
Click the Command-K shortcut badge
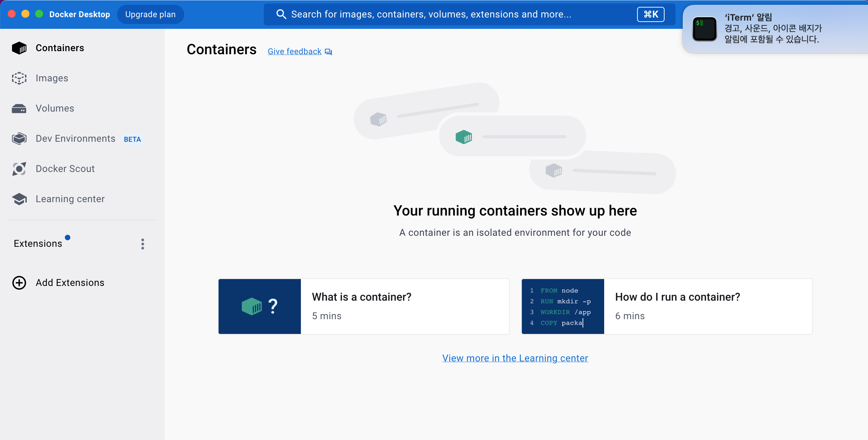click(650, 14)
